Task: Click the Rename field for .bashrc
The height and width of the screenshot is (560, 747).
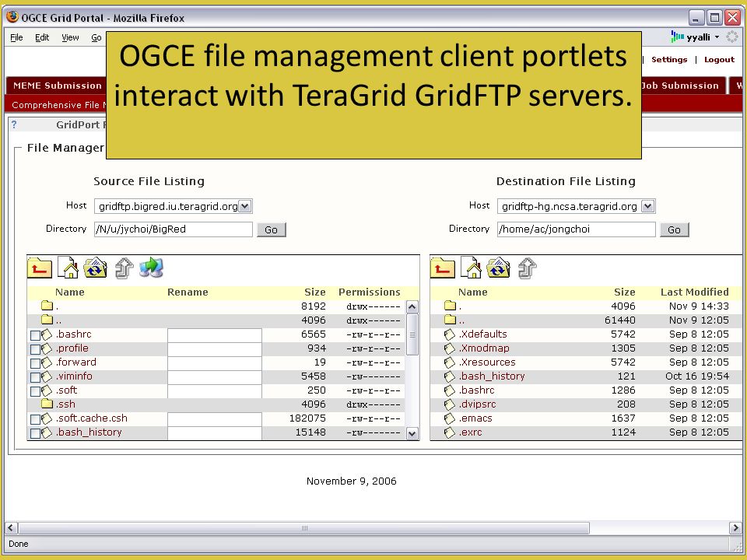Action: (x=215, y=334)
